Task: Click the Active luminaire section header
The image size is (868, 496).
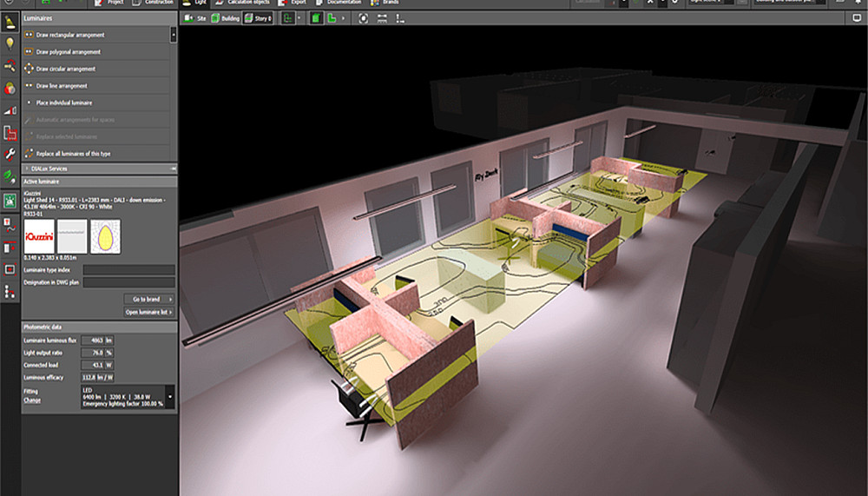Action: click(x=99, y=182)
